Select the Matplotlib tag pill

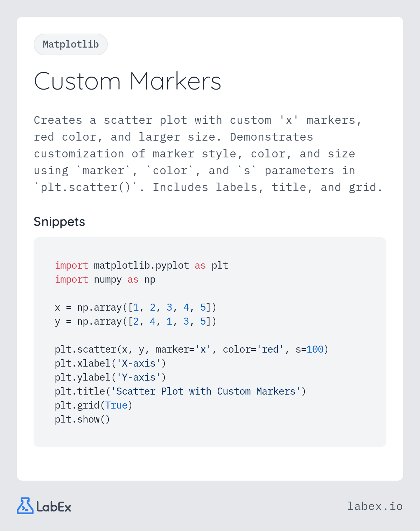(71, 44)
